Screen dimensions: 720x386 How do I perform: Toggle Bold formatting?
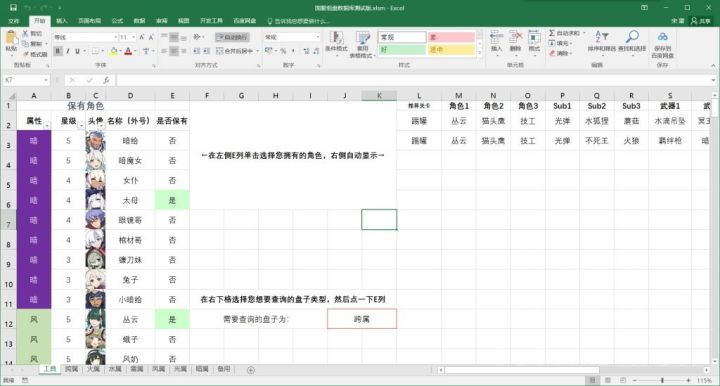58,51
